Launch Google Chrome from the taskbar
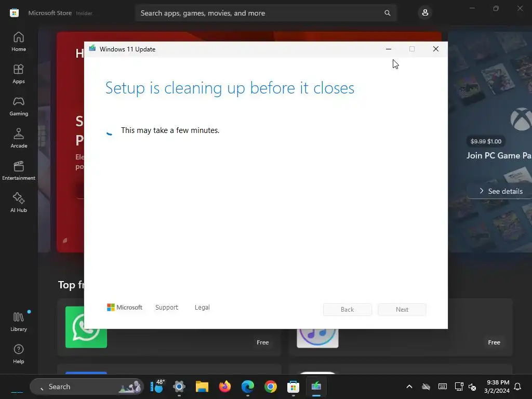Viewport: 532px width, 399px height. coord(270,387)
